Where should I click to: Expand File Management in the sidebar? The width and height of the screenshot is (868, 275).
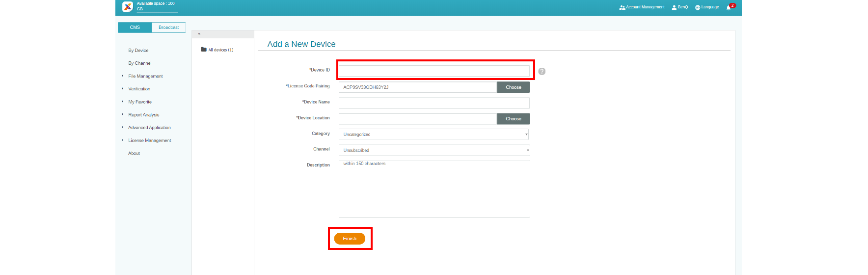(x=145, y=76)
